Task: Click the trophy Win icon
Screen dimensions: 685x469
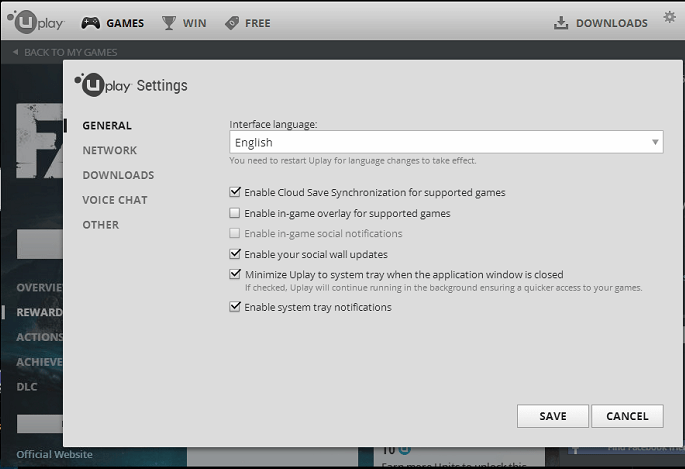Action: click(x=169, y=23)
